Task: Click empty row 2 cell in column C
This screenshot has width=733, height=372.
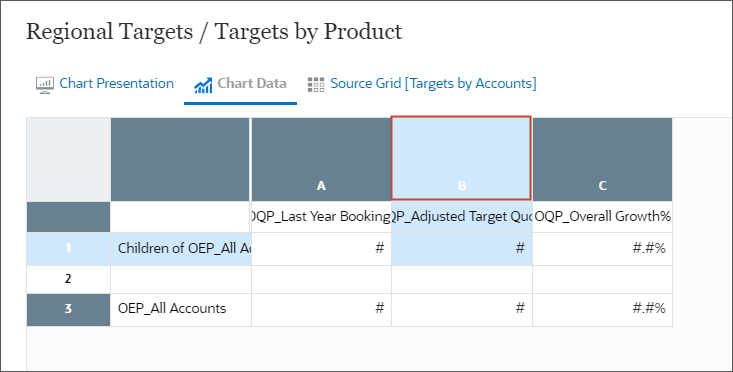Action: coord(602,279)
